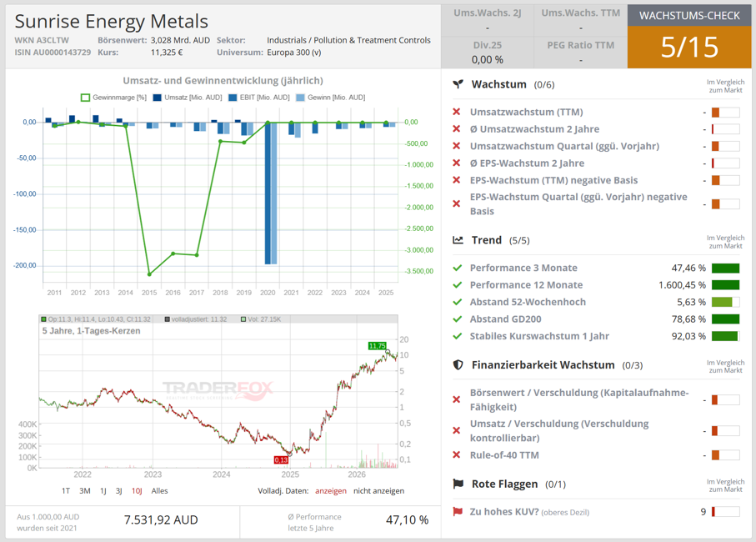Click Universum value Europa 300 (v)

point(294,52)
